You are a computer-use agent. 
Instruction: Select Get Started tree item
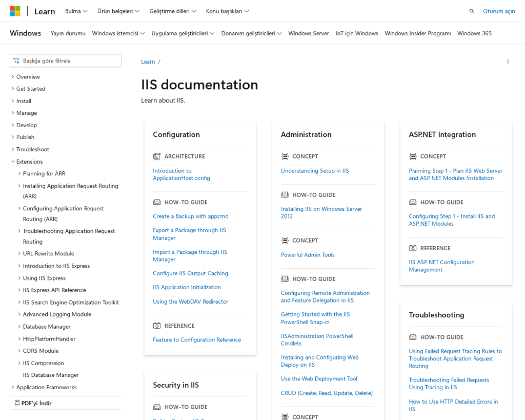click(31, 89)
